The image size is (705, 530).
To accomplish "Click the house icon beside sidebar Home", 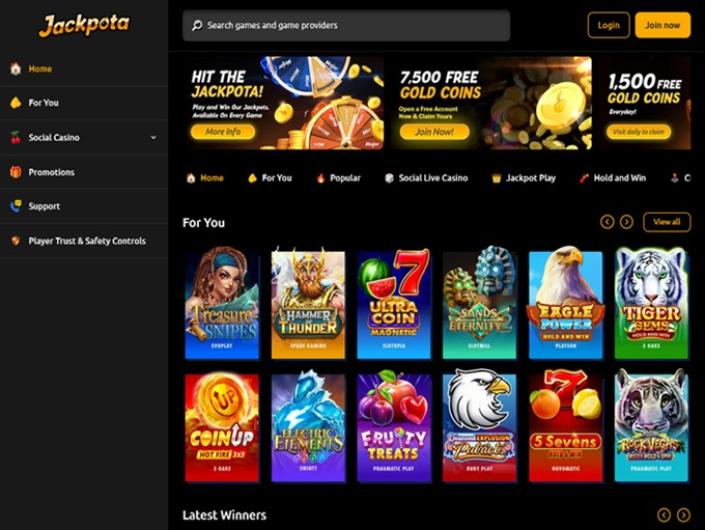I will click(x=16, y=69).
